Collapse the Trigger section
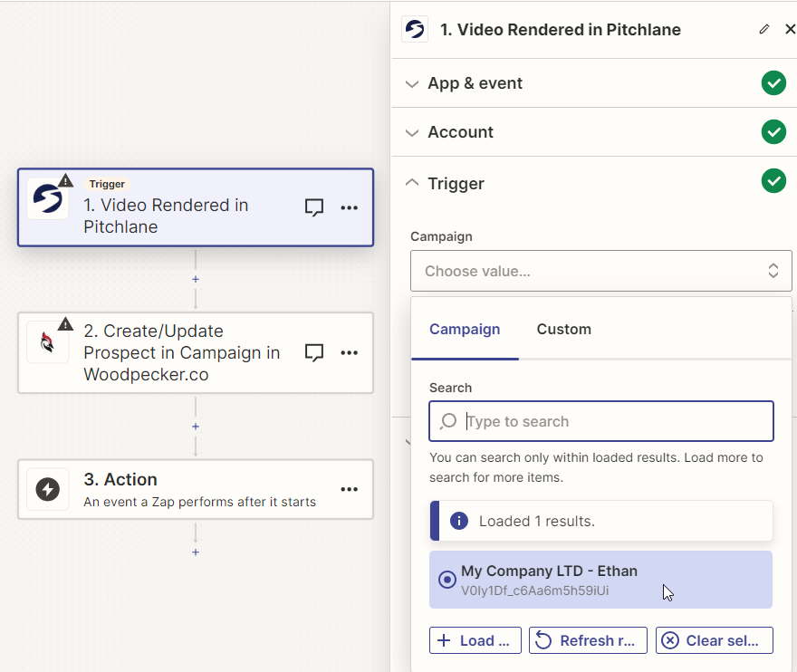Image resolution: width=797 pixels, height=672 pixels. click(x=412, y=182)
